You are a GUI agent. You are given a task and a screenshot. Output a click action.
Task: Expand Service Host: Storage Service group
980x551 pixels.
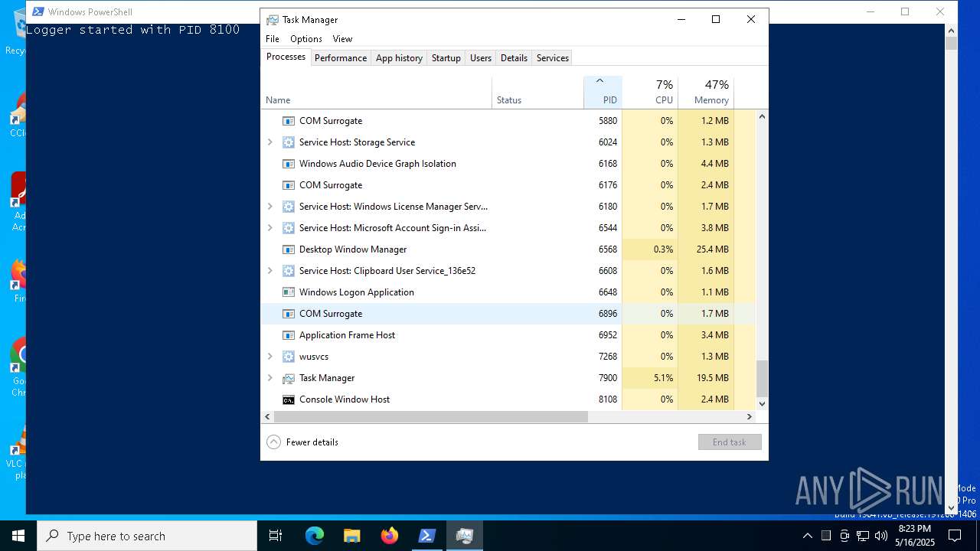269,142
